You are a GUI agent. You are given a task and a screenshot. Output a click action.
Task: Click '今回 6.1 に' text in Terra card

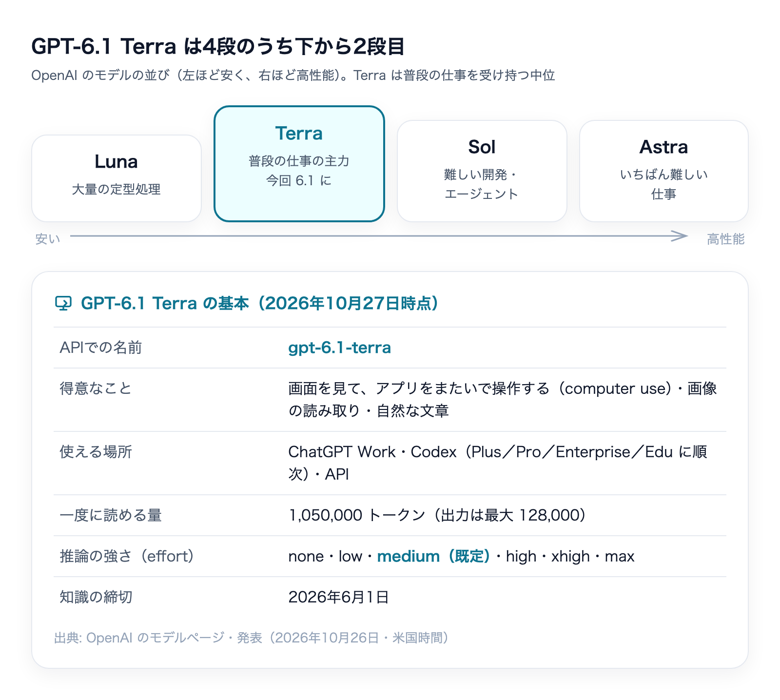point(299,181)
